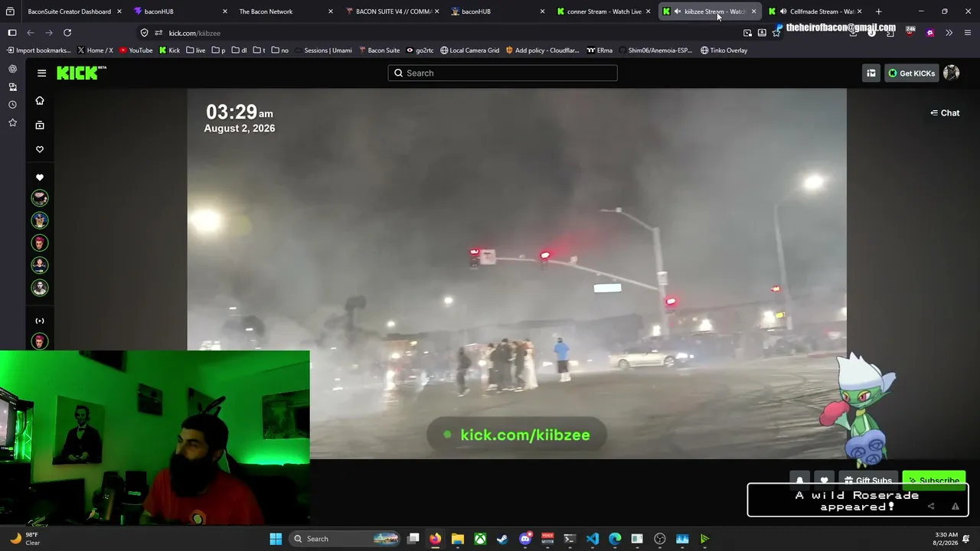Open Firefox from the taskbar
The width and height of the screenshot is (980, 551).
pos(435,539)
